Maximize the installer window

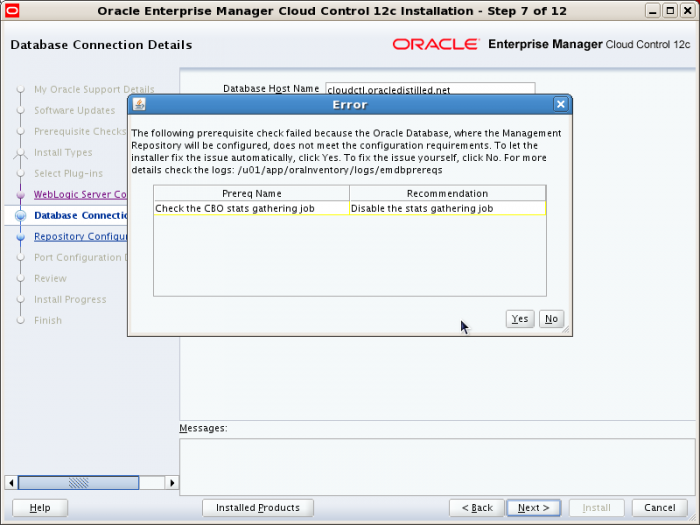click(670, 10)
